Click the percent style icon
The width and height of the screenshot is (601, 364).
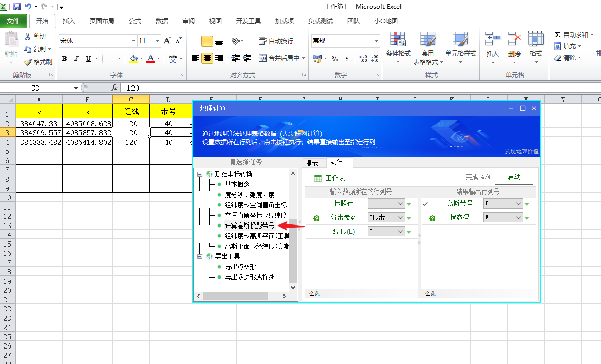click(335, 59)
